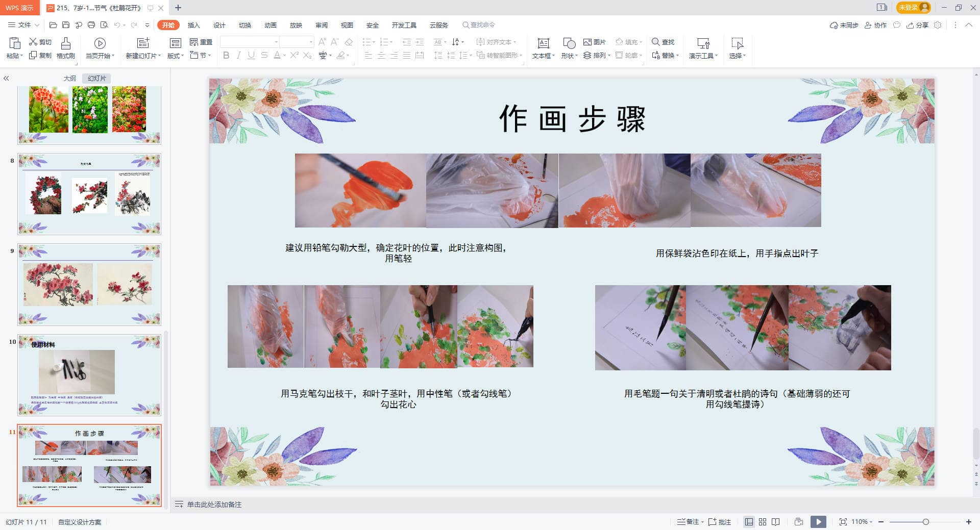Image resolution: width=980 pixels, height=530 pixels.
Task: Toggle Subscript formatting
Action: (x=307, y=55)
